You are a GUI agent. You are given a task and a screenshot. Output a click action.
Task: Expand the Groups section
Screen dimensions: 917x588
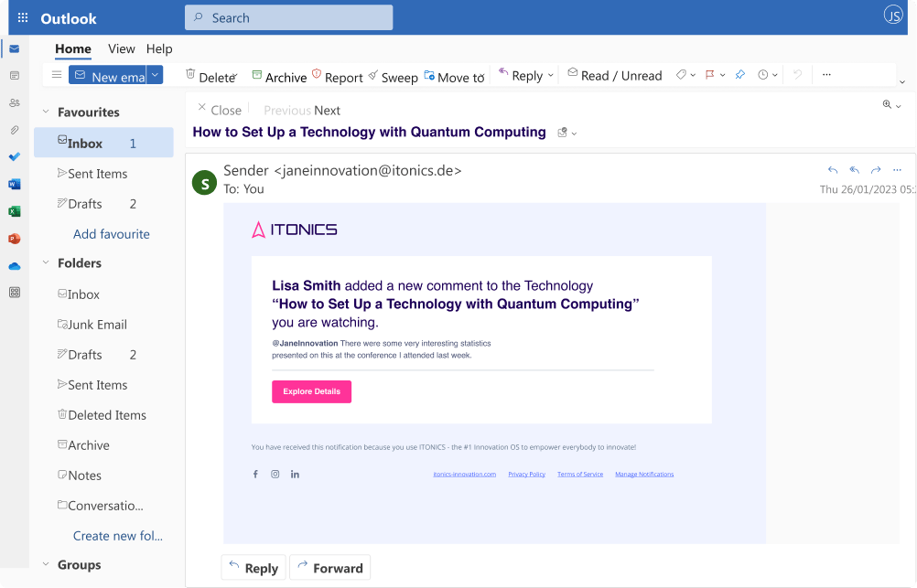(x=46, y=564)
